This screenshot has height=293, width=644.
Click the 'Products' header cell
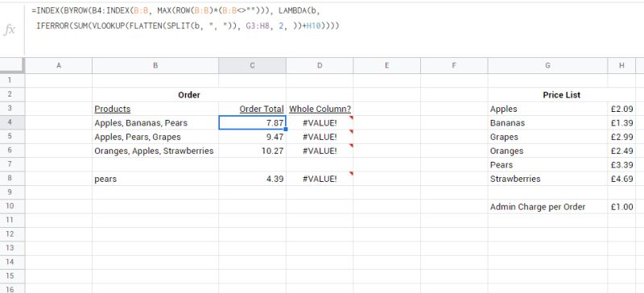pyautogui.click(x=155, y=109)
